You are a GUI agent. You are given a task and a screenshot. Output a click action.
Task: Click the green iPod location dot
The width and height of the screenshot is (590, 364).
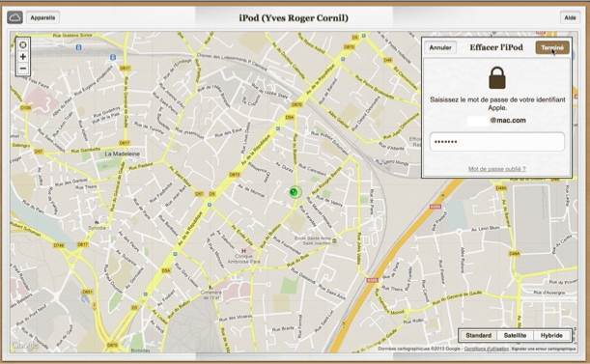click(295, 192)
